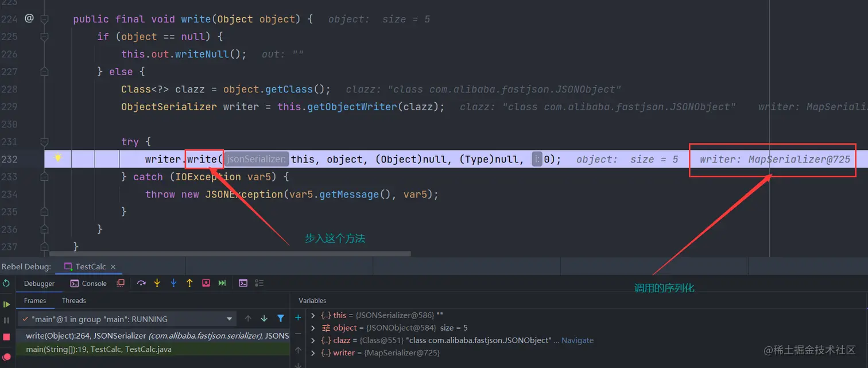
Task: Collapse the if block fold on line 225
Action: click(x=44, y=37)
